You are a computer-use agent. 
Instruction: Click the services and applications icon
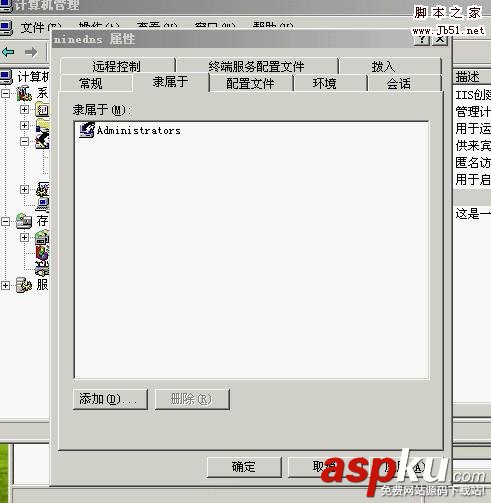coord(24,285)
